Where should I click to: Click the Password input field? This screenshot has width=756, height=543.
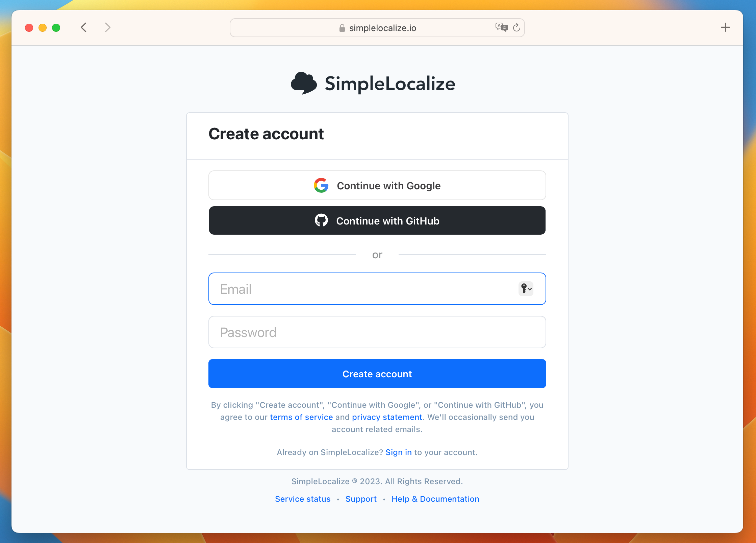(377, 331)
